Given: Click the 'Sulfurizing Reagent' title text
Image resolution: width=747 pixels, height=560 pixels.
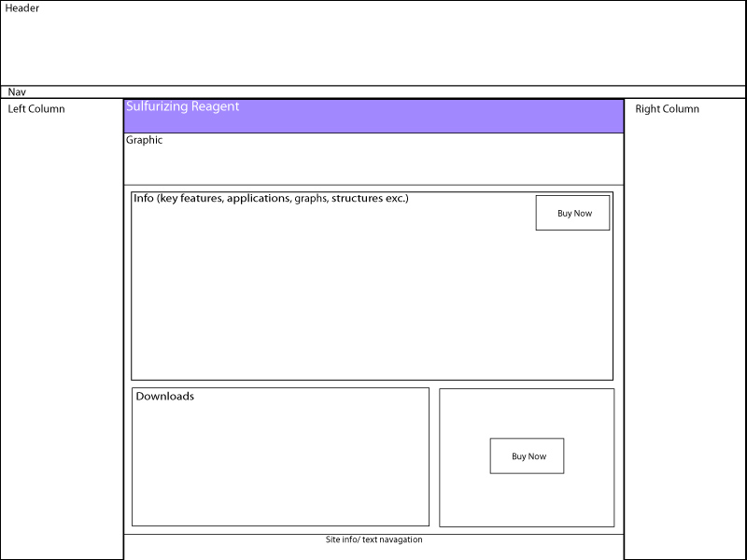Looking at the screenshot, I should [x=182, y=106].
